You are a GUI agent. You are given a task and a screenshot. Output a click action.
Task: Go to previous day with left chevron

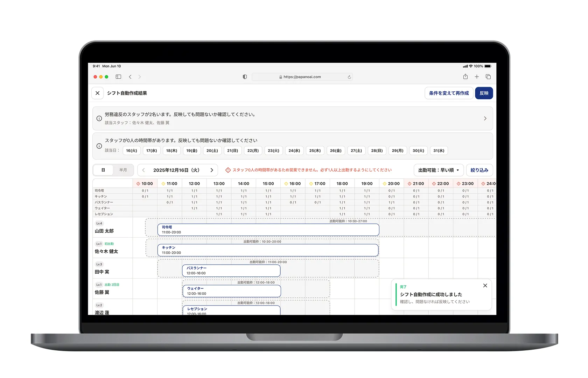[x=143, y=170]
